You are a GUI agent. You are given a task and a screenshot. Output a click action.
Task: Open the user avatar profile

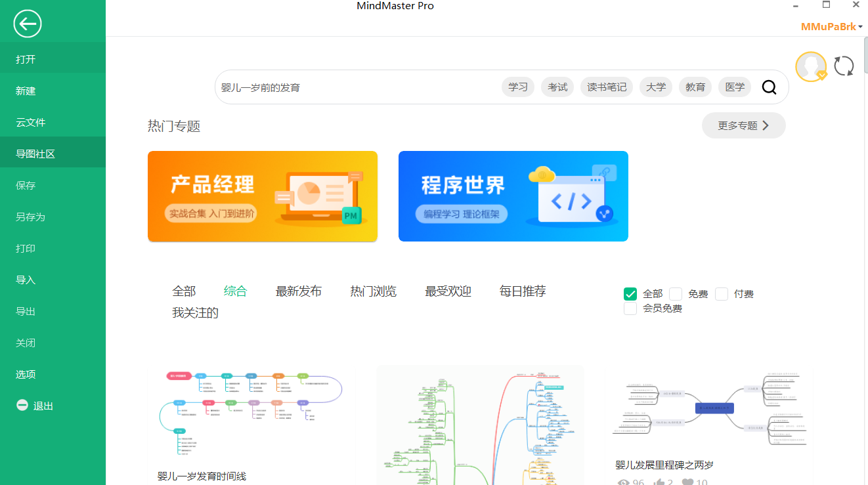[x=811, y=66]
